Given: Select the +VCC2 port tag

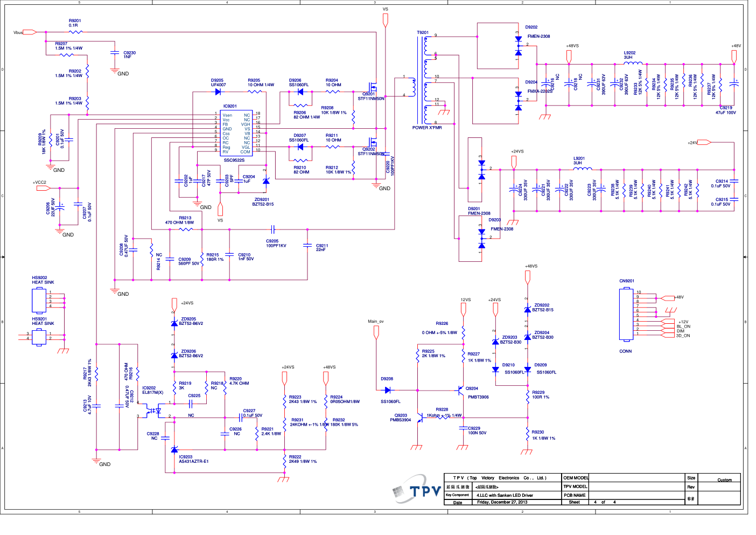Looking at the screenshot, I should coord(43,188).
